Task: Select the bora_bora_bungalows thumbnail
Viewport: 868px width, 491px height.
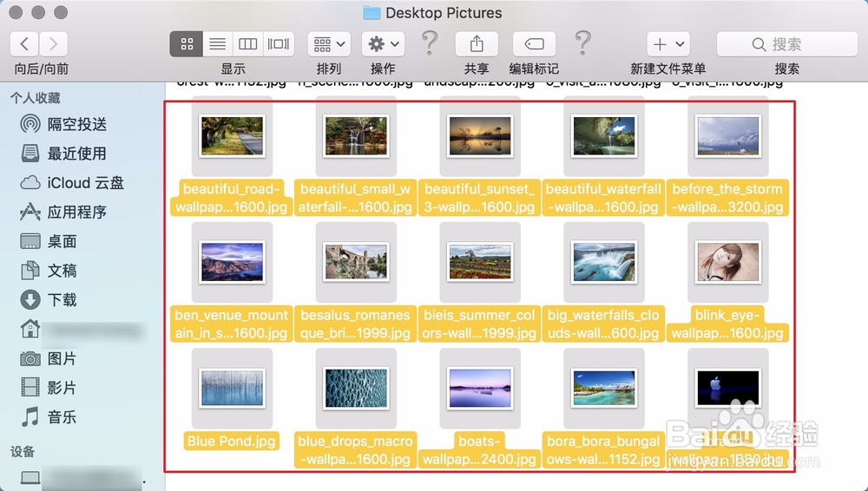Action: click(x=604, y=388)
